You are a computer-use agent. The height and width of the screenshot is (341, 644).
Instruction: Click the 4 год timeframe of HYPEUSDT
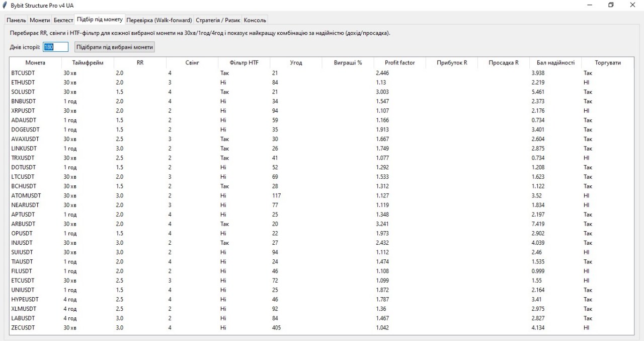(70, 299)
